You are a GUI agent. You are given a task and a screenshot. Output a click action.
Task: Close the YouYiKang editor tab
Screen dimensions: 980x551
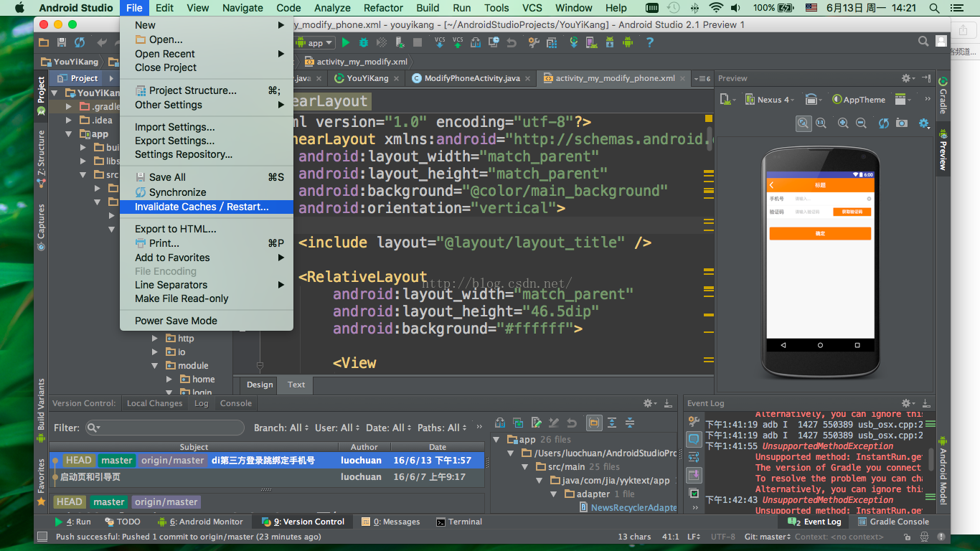(x=397, y=78)
